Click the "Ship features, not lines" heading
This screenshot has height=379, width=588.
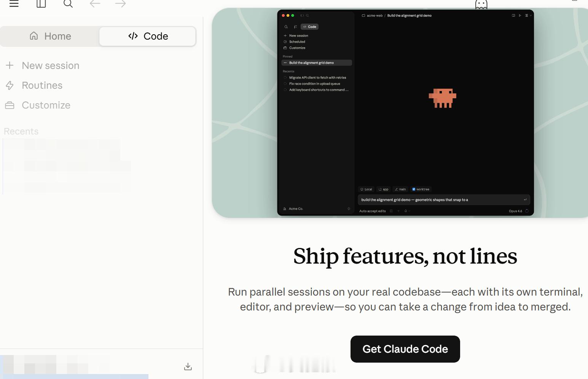(x=405, y=256)
